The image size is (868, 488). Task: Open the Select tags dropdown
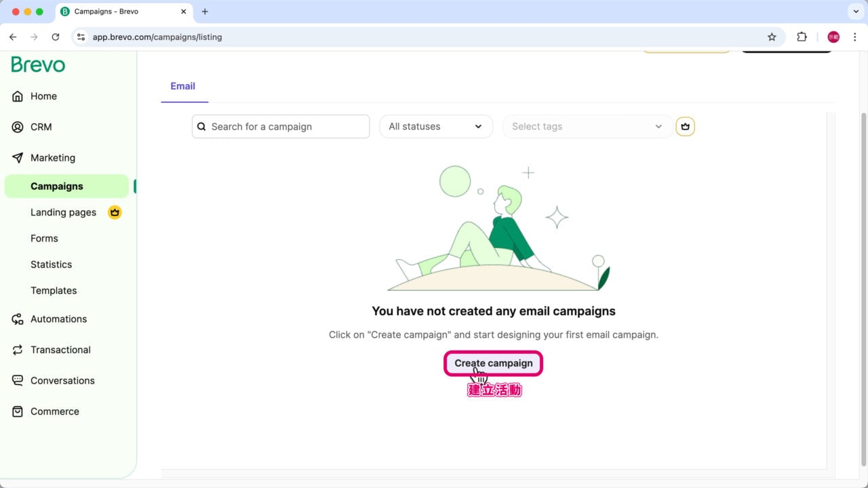[x=587, y=127]
